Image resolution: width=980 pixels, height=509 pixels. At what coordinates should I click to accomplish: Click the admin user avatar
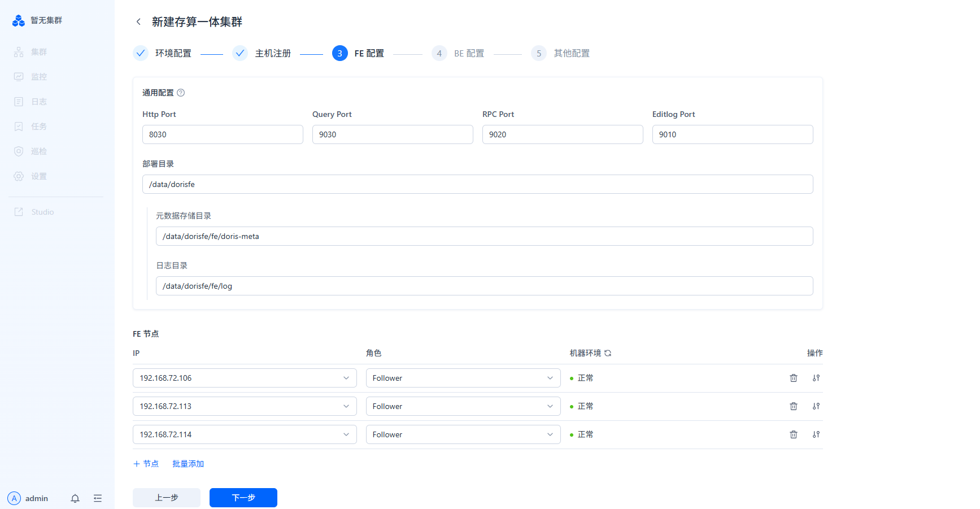(x=14, y=498)
